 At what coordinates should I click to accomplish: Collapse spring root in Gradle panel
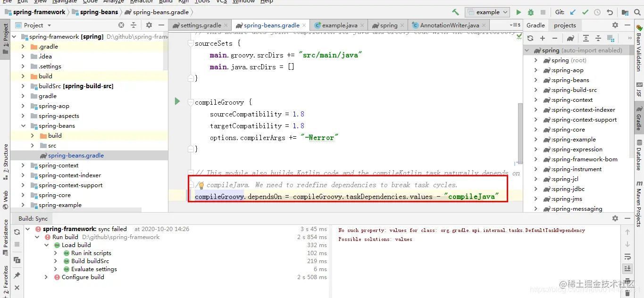click(528, 50)
